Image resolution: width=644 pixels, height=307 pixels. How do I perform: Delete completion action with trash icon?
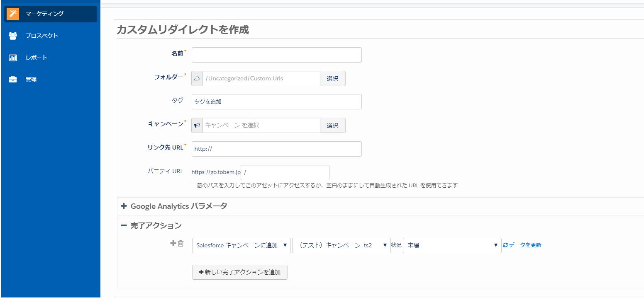[181, 243]
